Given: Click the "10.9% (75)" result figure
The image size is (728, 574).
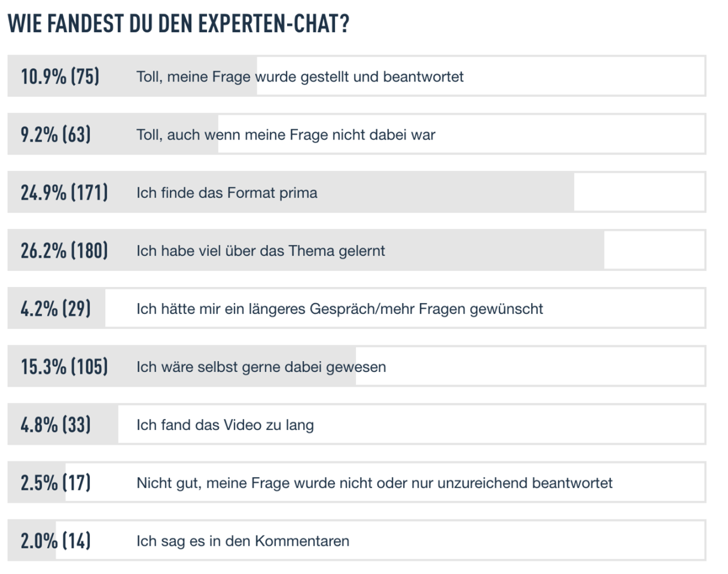Looking at the screenshot, I should tap(60, 76).
